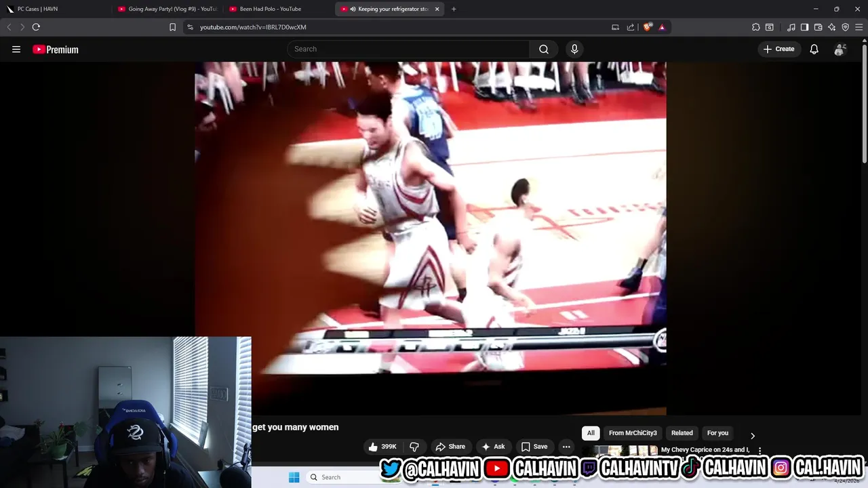Screen dimensions: 868x488
Task: Open the music note playlist icon
Action: point(791,27)
